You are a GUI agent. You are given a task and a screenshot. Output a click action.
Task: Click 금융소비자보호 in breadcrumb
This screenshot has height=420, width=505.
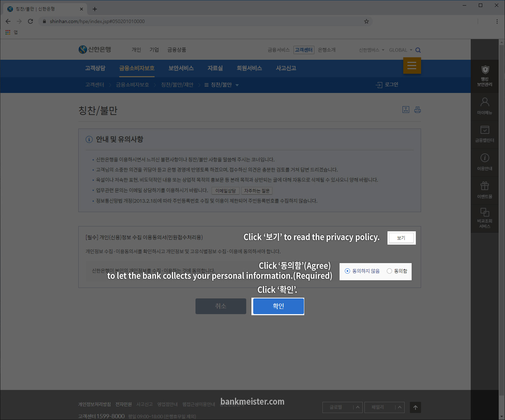click(133, 85)
